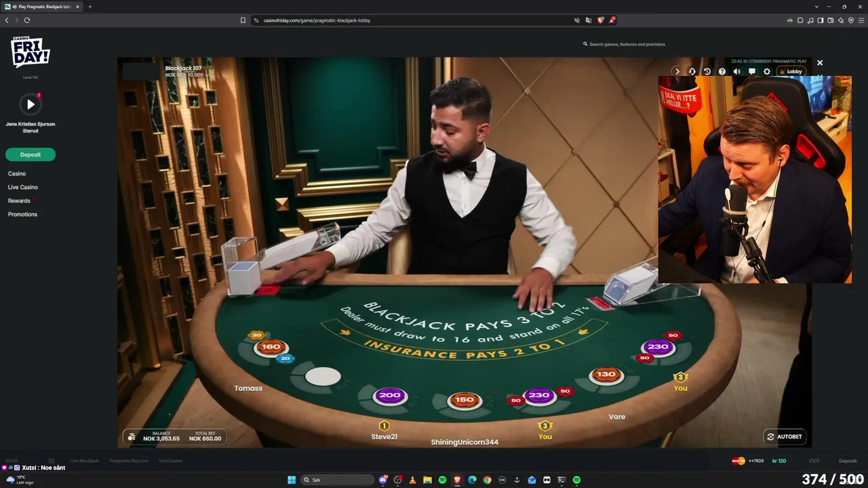Open the browser hamburger main menu
The height and width of the screenshot is (488, 868).
click(x=861, y=20)
